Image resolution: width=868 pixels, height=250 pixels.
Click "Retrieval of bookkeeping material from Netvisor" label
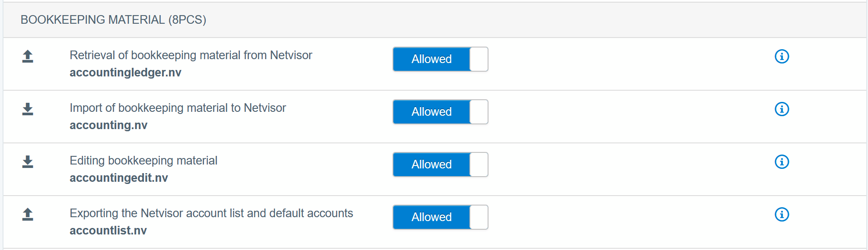point(191,55)
